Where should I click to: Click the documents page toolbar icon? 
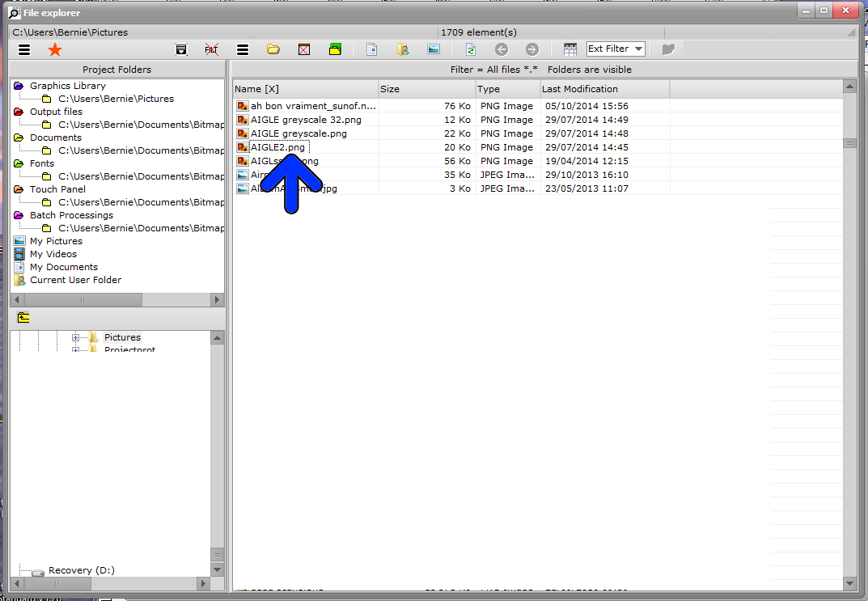[372, 49]
